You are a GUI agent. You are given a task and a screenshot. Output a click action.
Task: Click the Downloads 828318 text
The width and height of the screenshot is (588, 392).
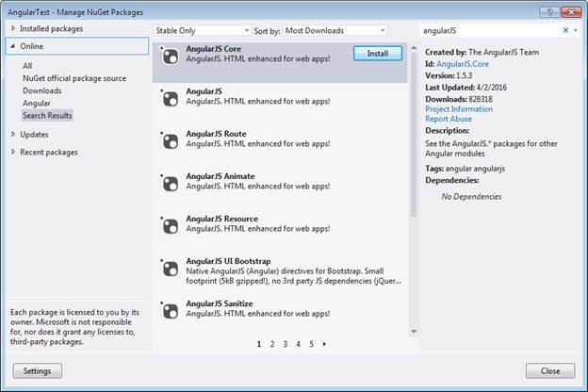tap(459, 99)
